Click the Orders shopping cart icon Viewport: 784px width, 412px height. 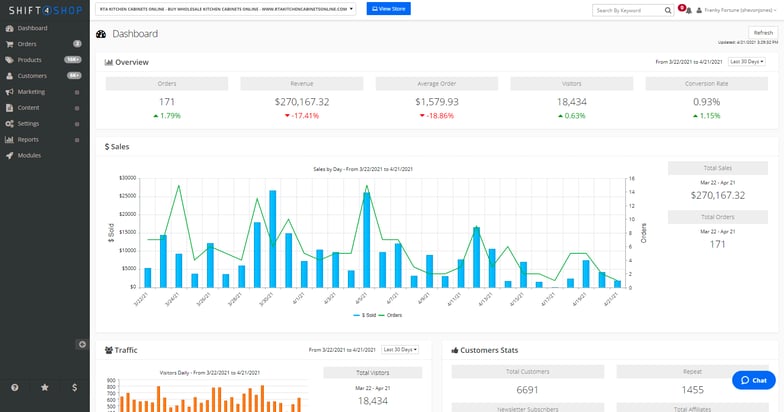pyautogui.click(x=10, y=44)
